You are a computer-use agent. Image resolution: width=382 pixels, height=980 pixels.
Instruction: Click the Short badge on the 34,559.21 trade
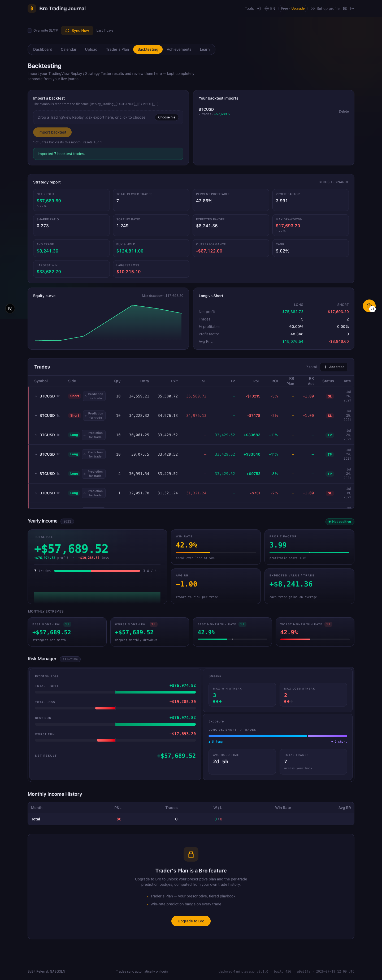coord(75,396)
